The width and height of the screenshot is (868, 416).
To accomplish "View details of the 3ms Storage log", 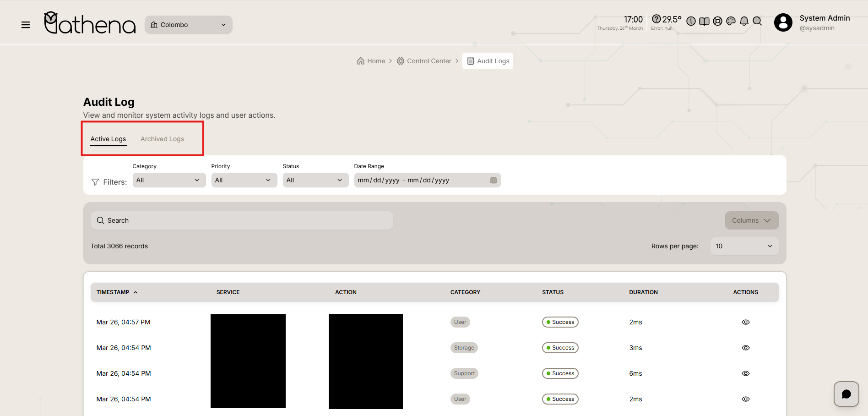I will click(745, 348).
